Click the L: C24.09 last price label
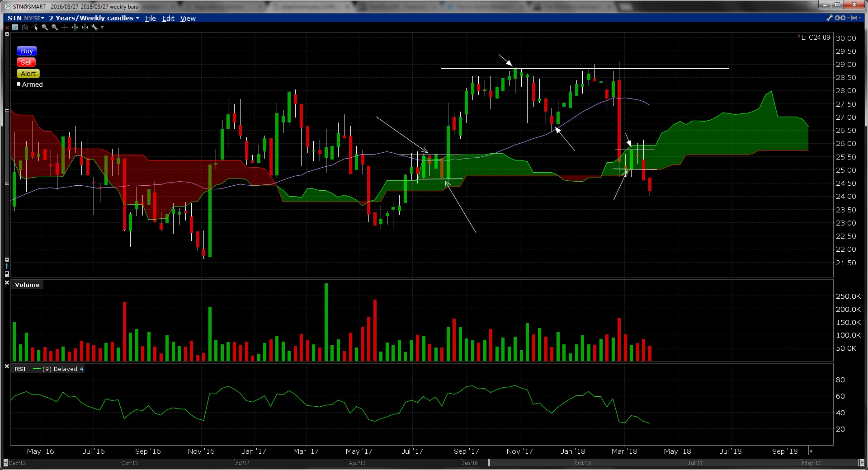This screenshot has width=868, height=470. tap(816, 38)
